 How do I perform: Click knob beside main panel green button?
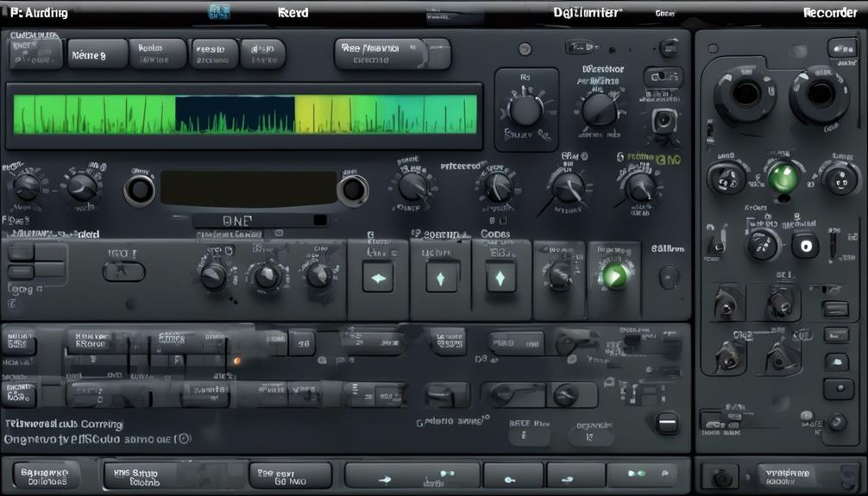(560, 274)
